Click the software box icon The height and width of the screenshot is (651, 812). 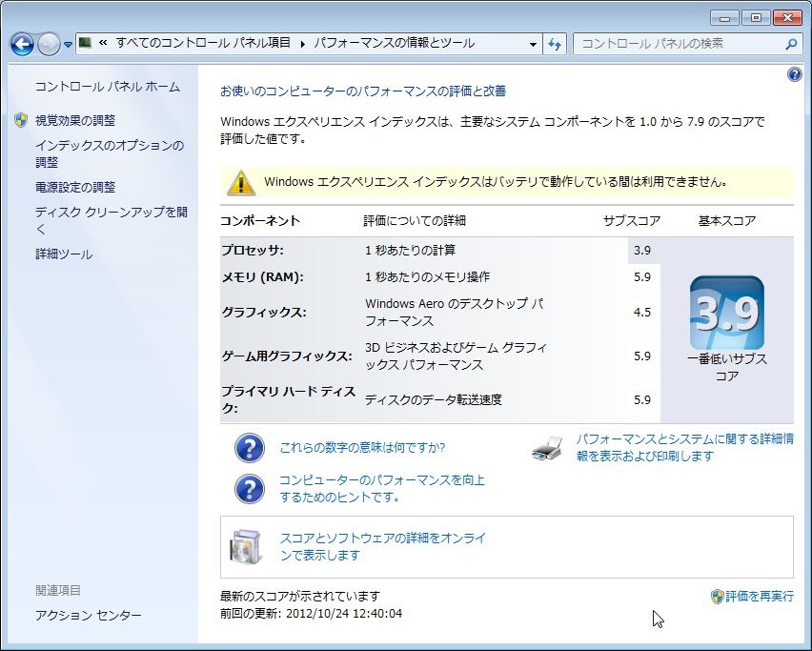(x=247, y=546)
